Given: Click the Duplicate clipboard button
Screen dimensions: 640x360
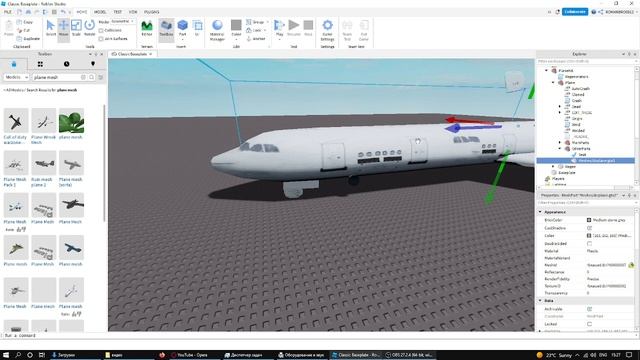Looking at the screenshot, I should tap(28, 39).
